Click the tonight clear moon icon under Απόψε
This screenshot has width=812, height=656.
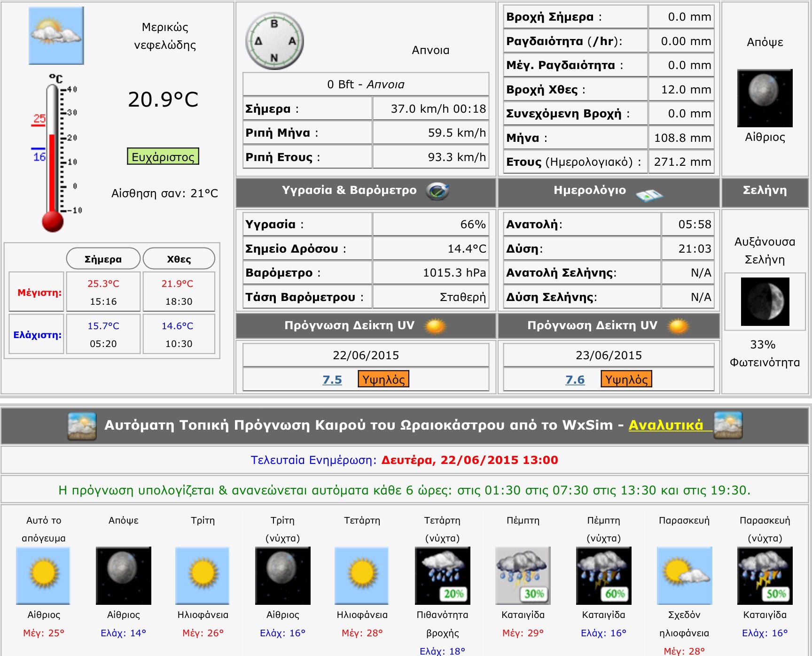tap(765, 98)
